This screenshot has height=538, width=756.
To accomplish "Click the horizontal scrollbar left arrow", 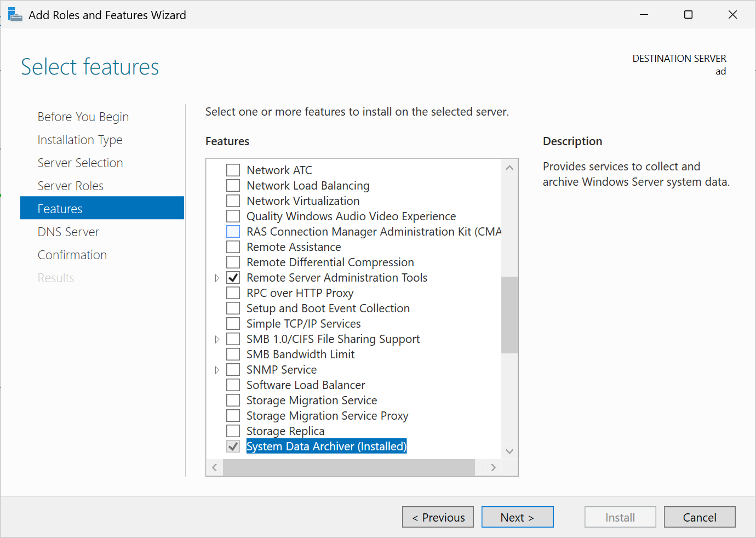I will pyautogui.click(x=214, y=467).
